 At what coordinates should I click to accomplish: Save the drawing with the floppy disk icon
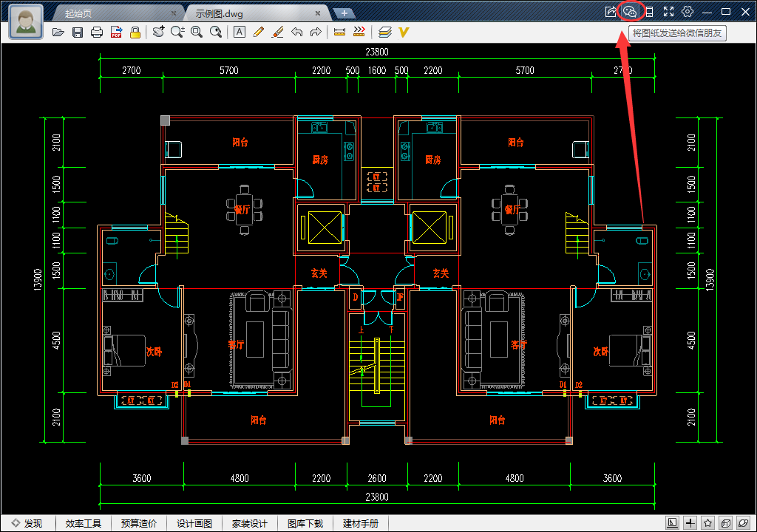78,32
